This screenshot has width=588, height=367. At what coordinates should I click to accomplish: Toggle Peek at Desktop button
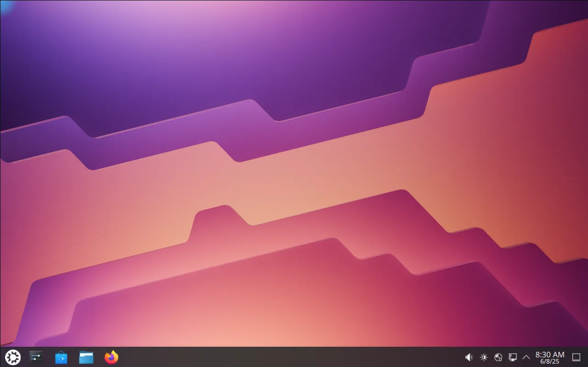click(576, 357)
